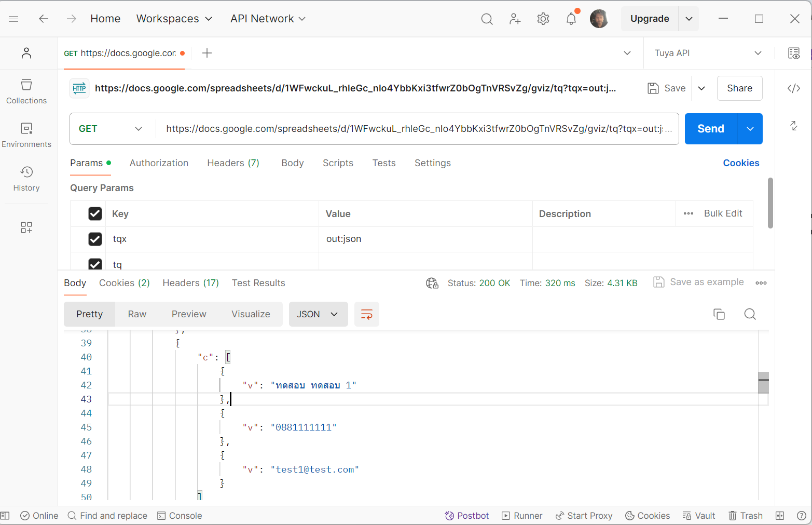
Task: Open the Environments sidebar panel
Action: pyautogui.click(x=26, y=135)
